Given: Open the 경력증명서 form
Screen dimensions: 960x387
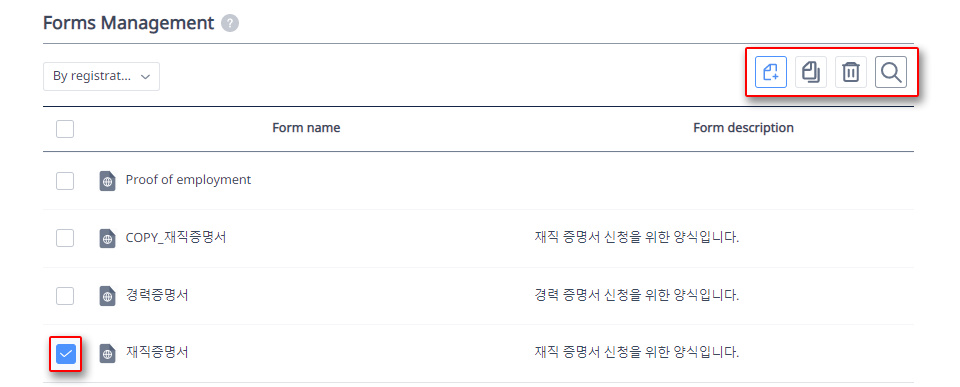Looking at the screenshot, I should pyautogui.click(x=157, y=295).
